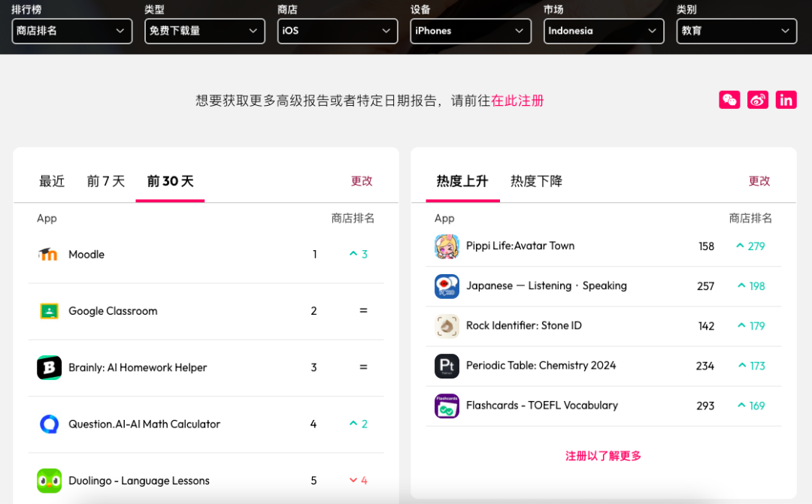Click the Question.AI app icon
This screenshot has width=812, height=504.
[x=49, y=424]
